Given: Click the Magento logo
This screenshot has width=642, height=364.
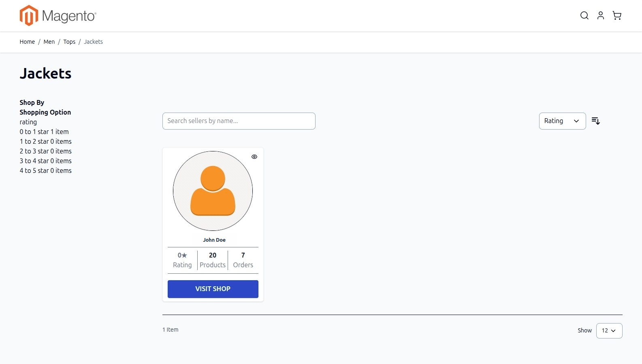Looking at the screenshot, I should [x=58, y=16].
